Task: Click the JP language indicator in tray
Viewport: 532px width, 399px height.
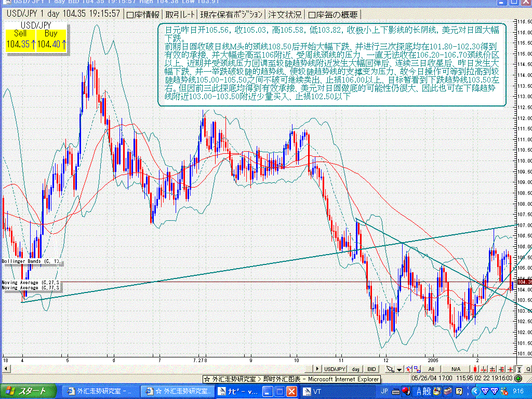Action: coord(384,391)
